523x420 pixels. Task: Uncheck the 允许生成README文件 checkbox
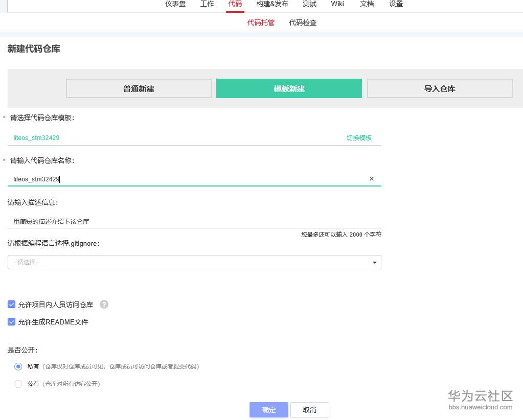click(11, 322)
